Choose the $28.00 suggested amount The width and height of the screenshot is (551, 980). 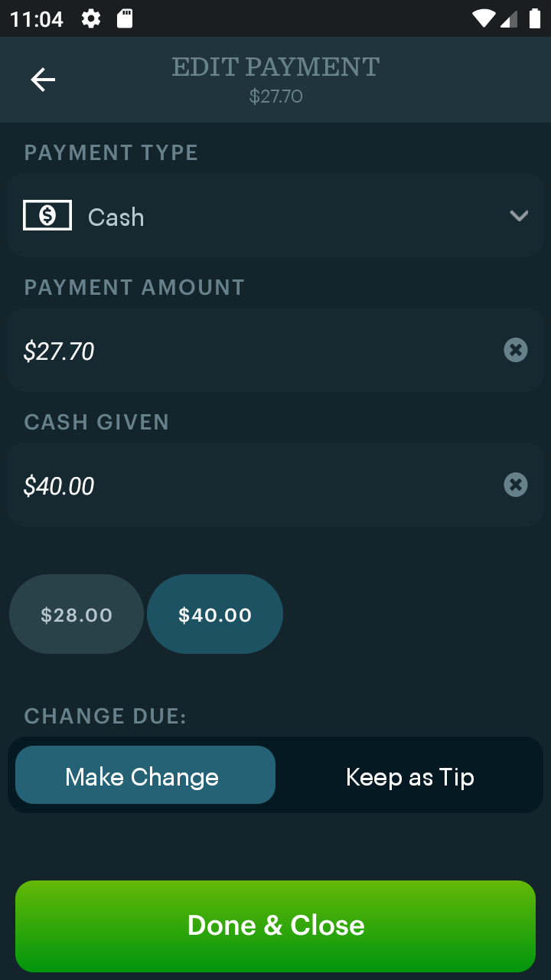[x=76, y=613]
